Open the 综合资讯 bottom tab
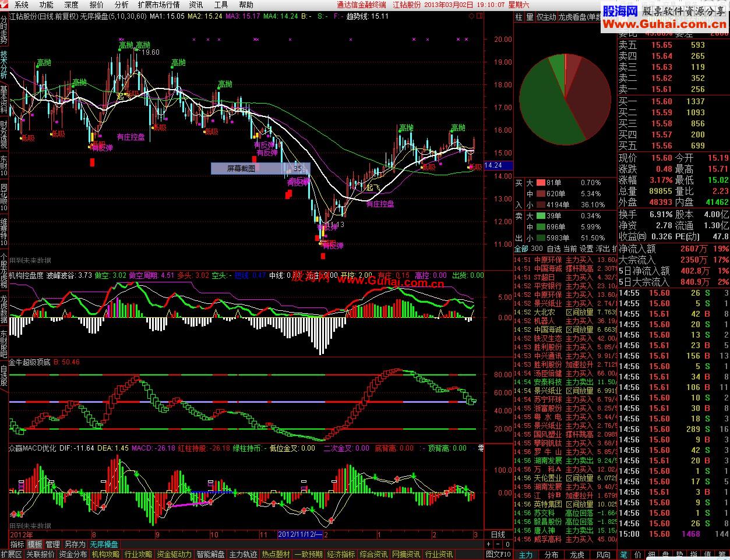 coord(373,555)
